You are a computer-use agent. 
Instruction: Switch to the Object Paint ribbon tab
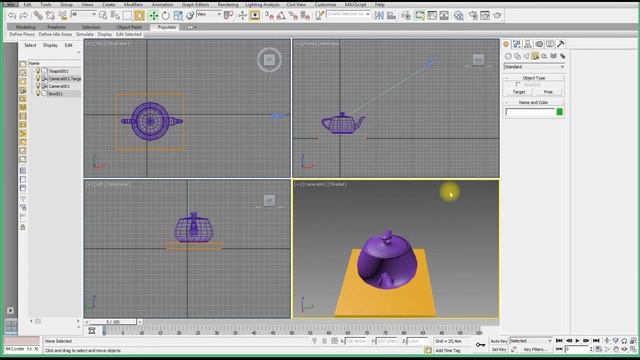129,27
